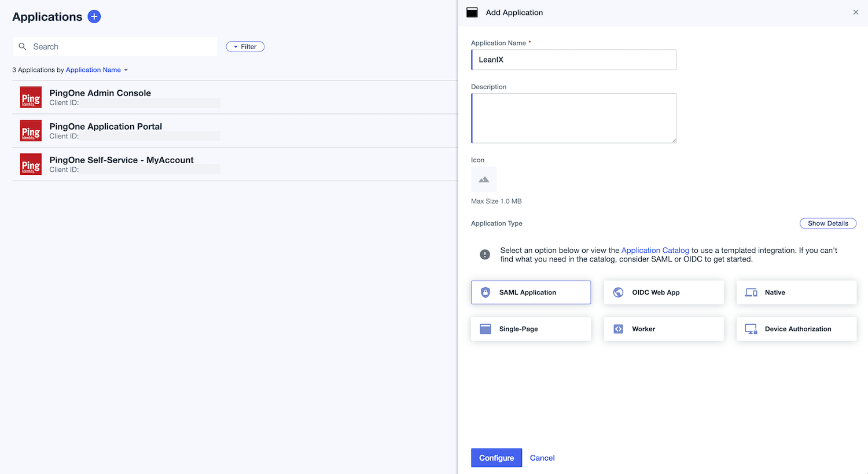Viewport: 868px width, 474px height.
Task: Select the Device Authorization type
Action: tap(796, 329)
